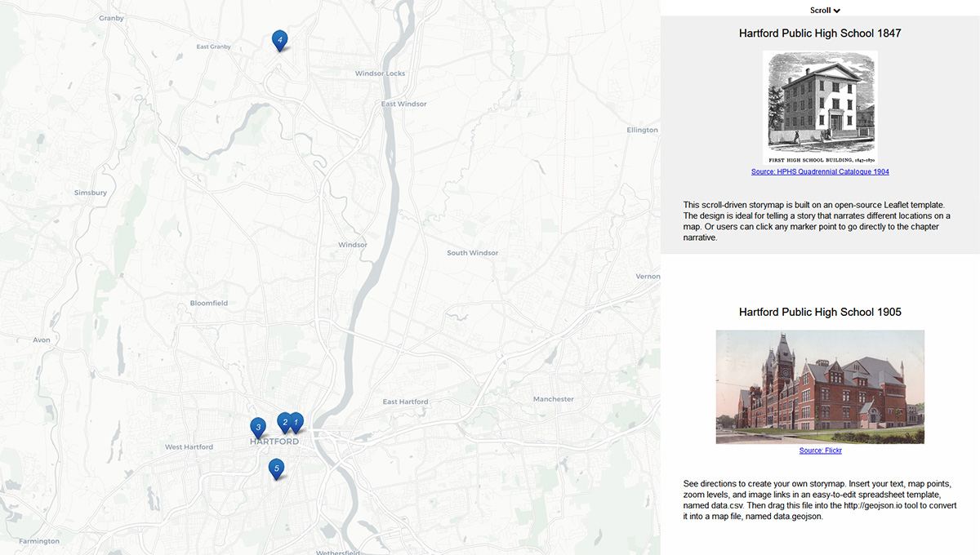The image size is (980, 555).
Task: Select marker 4 near East Granby
Action: tap(280, 39)
